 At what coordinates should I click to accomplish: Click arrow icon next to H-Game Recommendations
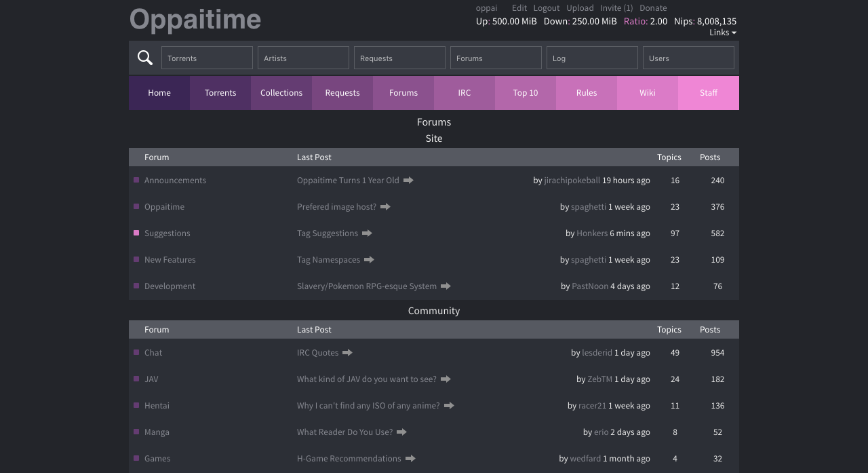(x=410, y=459)
